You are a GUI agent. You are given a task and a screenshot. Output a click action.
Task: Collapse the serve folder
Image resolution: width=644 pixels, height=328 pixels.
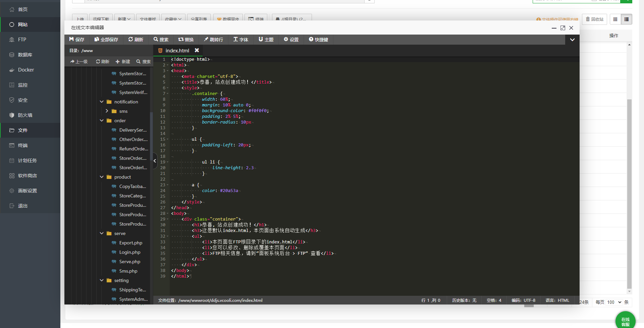tap(102, 233)
